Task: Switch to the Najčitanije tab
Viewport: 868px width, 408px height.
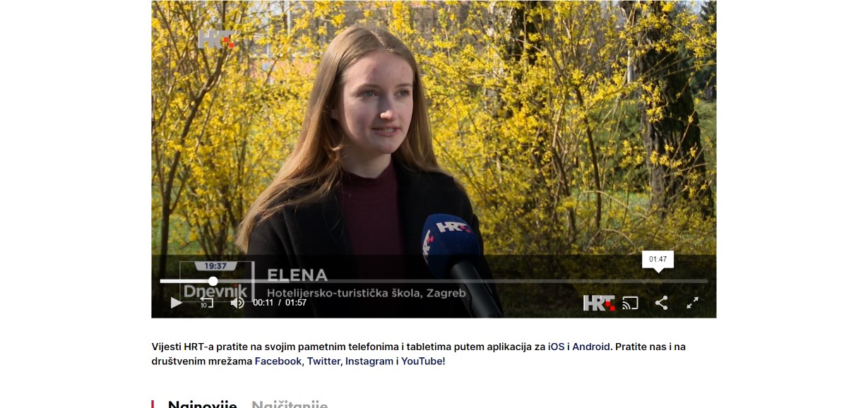Action: tap(290, 404)
